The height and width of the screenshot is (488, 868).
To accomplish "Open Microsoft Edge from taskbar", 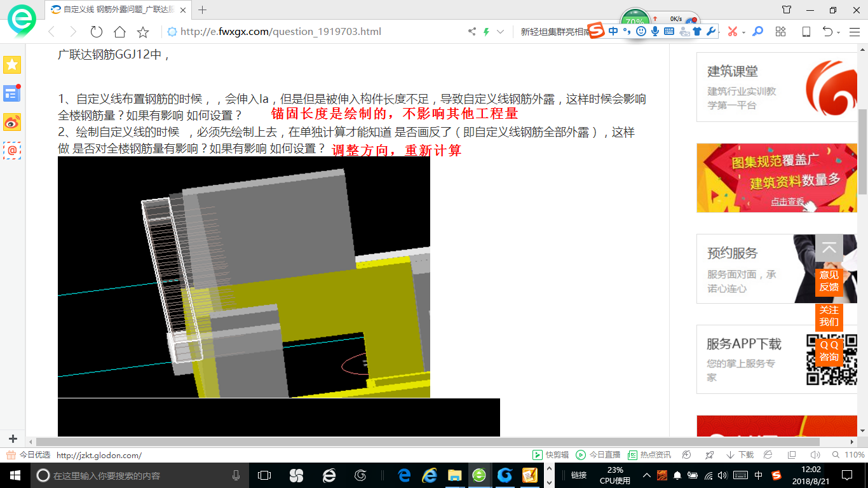I will point(403,475).
